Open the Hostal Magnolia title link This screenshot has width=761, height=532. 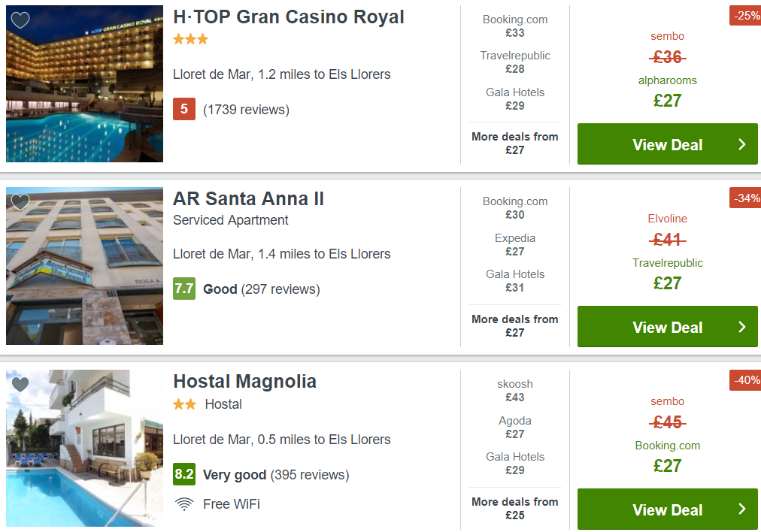click(x=244, y=381)
